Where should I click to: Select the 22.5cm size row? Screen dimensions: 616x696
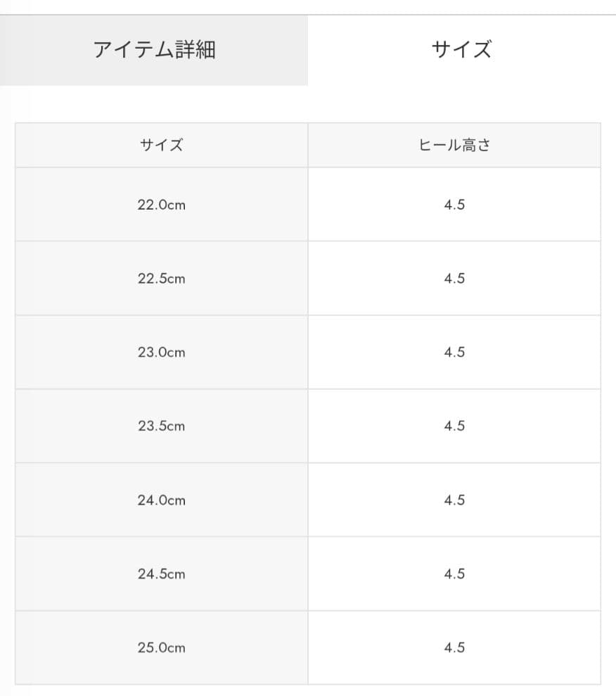click(x=161, y=279)
